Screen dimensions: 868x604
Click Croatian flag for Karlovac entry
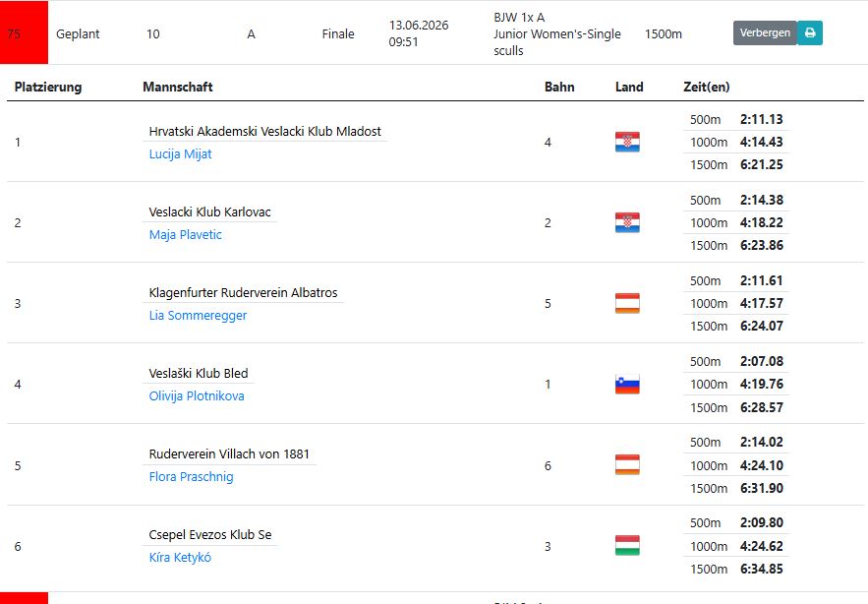click(627, 222)
